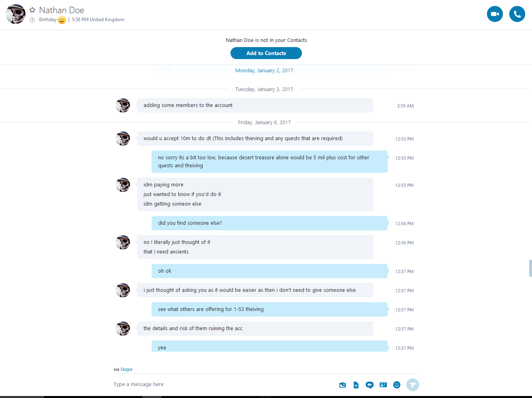
Task: Click the Skype link after "via"
Action: pos(126,369)
